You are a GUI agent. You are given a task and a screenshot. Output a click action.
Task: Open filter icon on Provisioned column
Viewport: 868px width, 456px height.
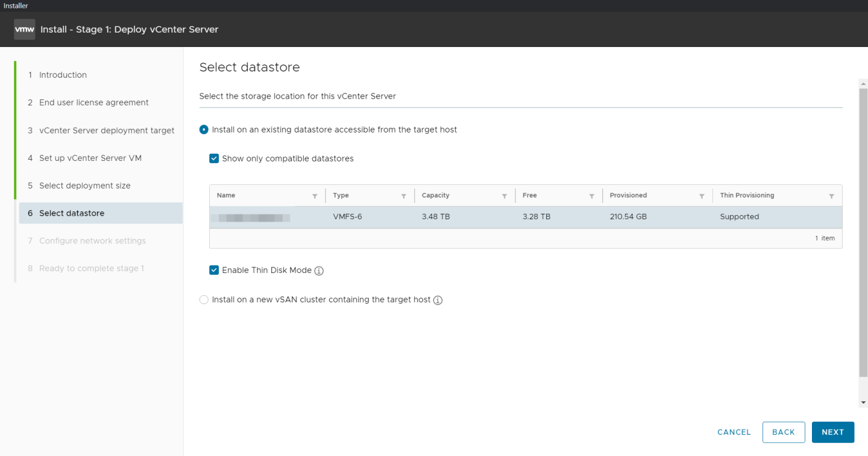702,196
